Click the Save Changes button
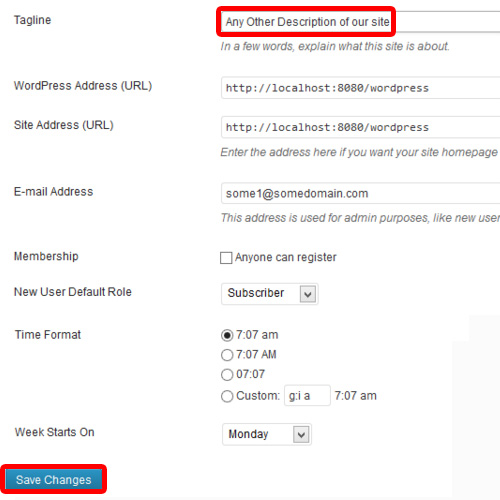 point(54,480)
